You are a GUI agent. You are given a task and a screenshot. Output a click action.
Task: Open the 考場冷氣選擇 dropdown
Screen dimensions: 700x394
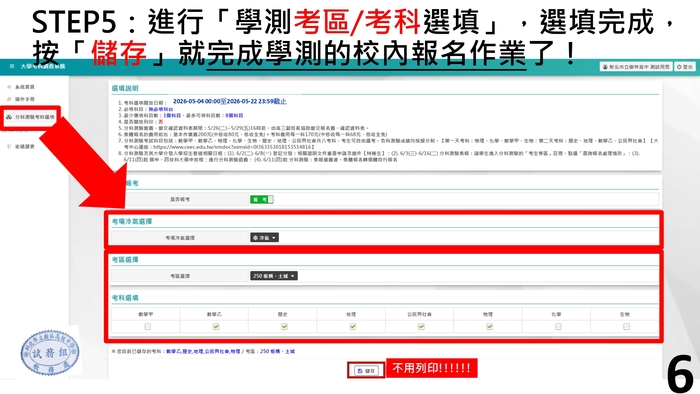point(264,238)
